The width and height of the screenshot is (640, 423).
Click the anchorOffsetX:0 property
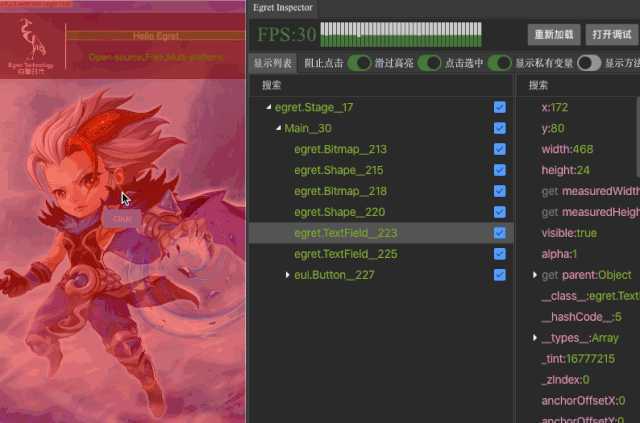[x=583, y=401]
